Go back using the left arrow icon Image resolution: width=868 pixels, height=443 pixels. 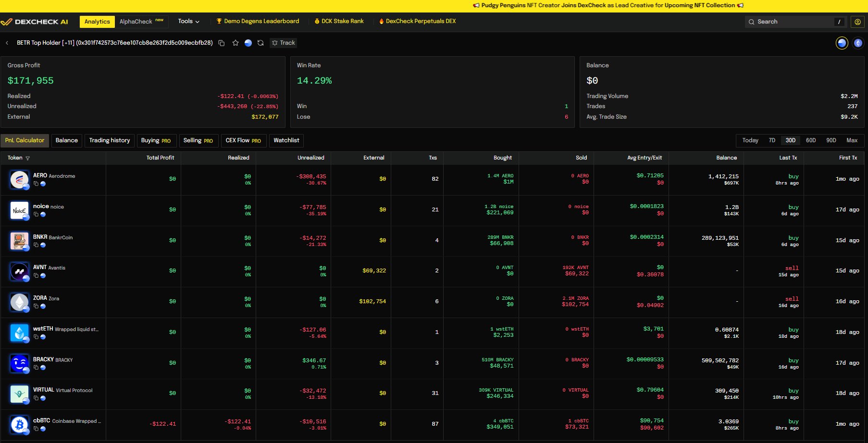7,43
